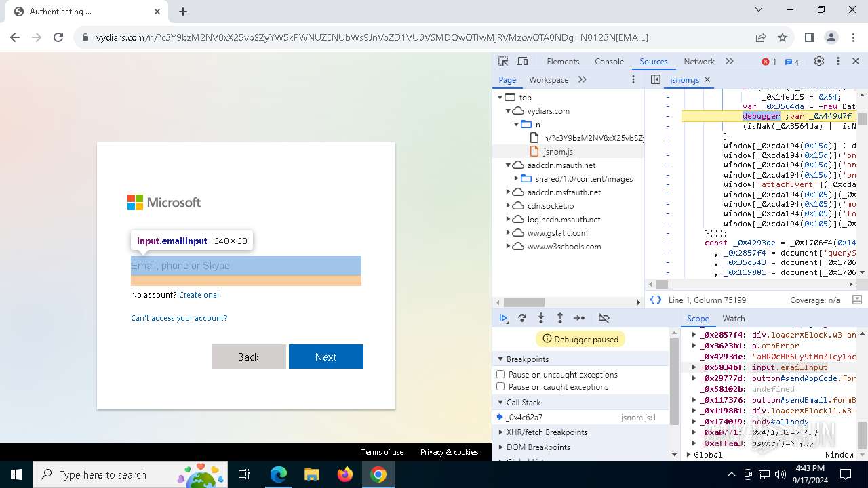The height and width of the screenshot is (488, 868).
Task: Click navigator horizontal scrollbar thumb
Action: click(x=524, y=302)
